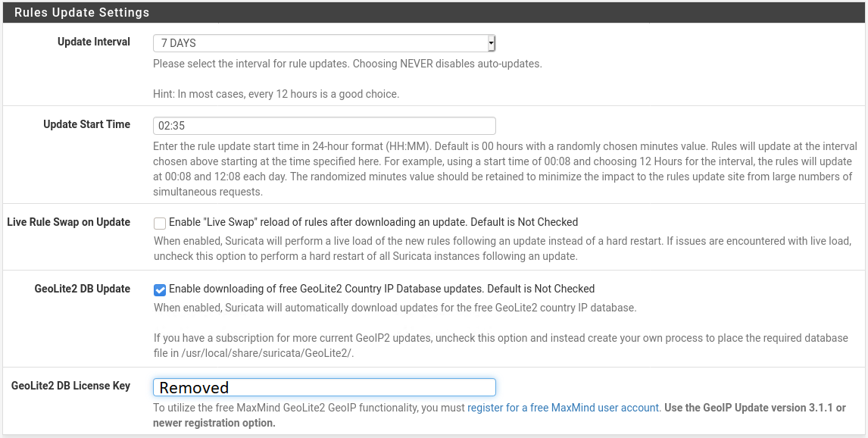Click the arrow on the Update Interval select
Screen dimensions: 868x438
click(x=491, y=43)
